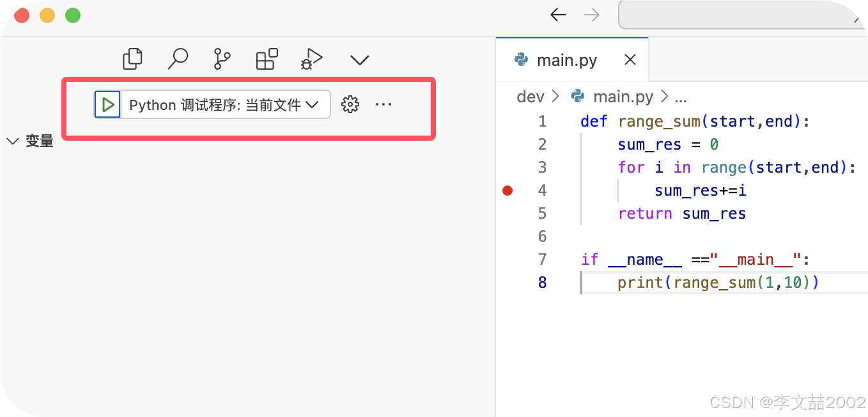
Task: Close the main.py tab
Action: pos(630,59)
